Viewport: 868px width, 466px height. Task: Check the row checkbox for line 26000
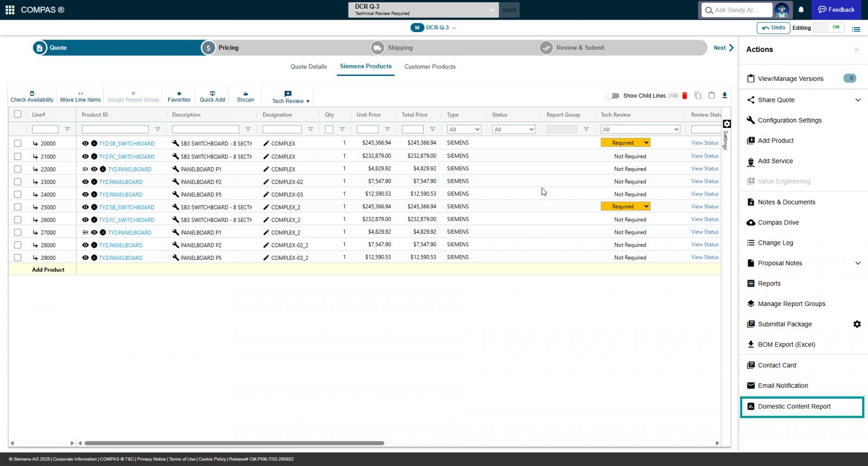[18, 220]
